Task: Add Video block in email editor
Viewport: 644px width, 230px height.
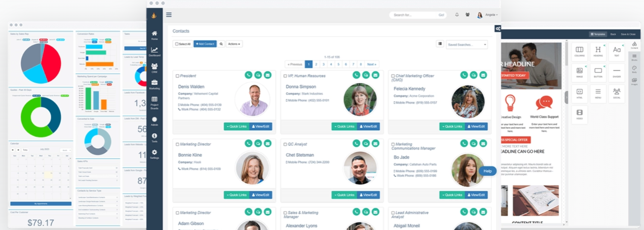Action: [580, 114]
